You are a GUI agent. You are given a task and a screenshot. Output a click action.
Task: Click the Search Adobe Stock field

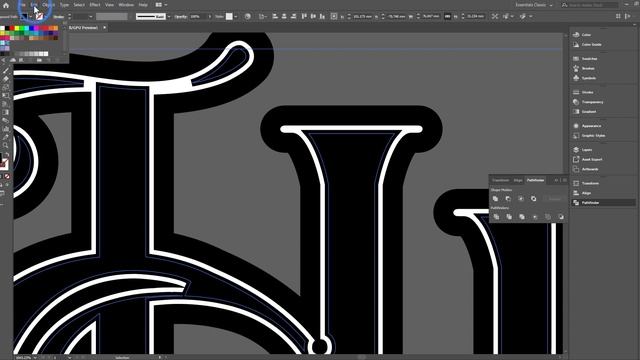[590, 5]
